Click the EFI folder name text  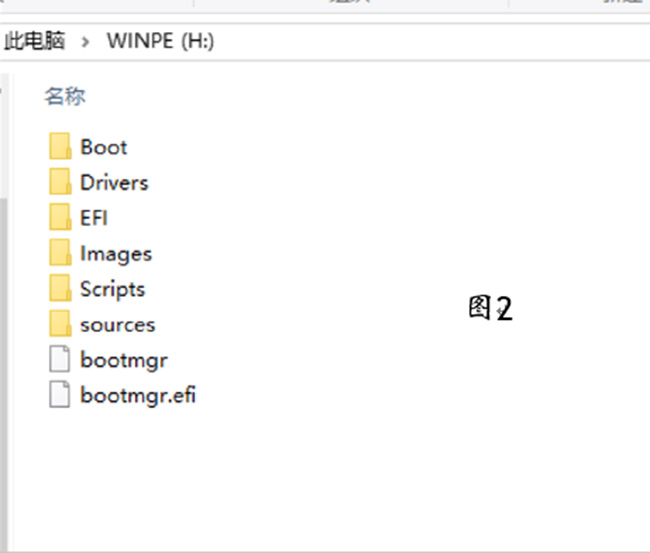pyautogui.click(x=94, y=218)
